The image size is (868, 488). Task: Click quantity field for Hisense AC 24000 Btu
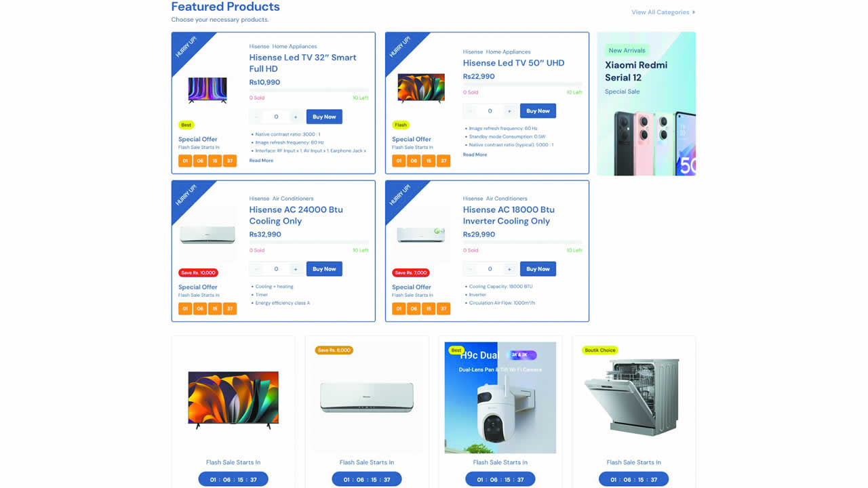point(276,269)
